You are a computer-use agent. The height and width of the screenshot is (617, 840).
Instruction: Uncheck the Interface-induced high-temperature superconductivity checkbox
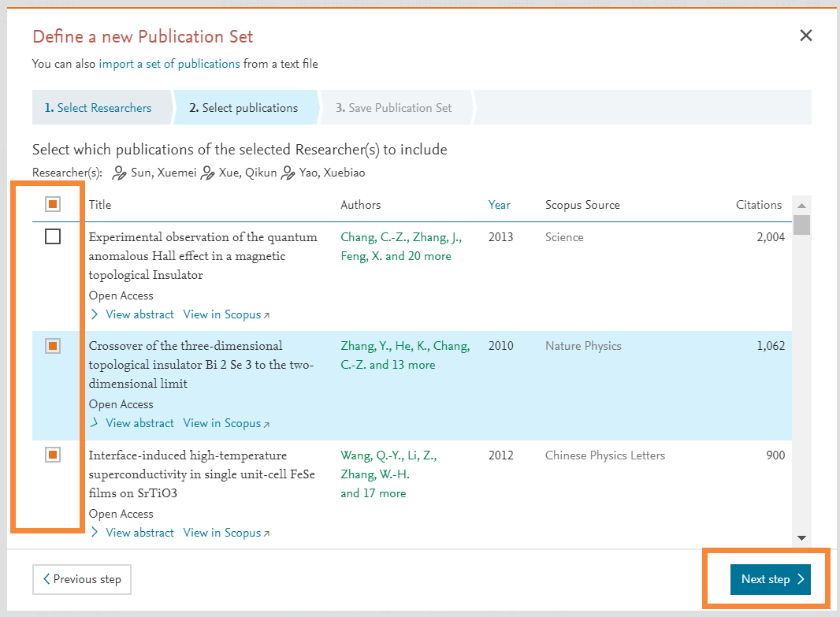pyautogui.click(x=53, y=455)
